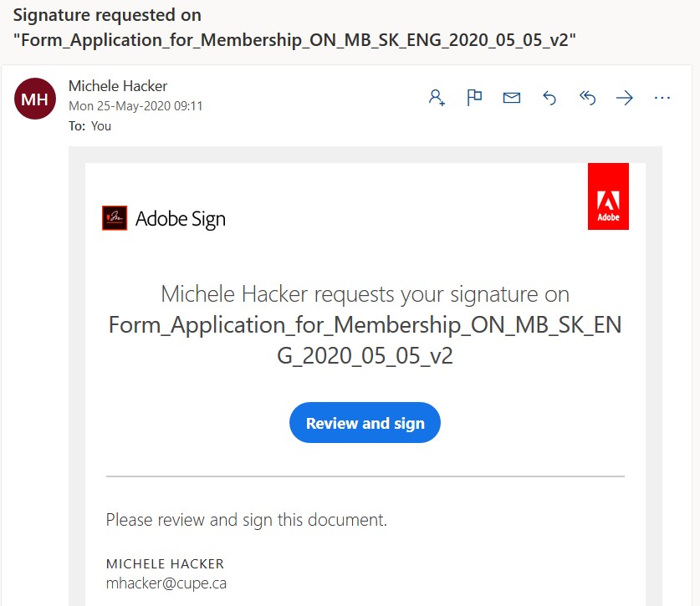Click the Form_Application_for_Membership document name in body
This screenshot has height=606, width=700.
click(x=365, y=340)
